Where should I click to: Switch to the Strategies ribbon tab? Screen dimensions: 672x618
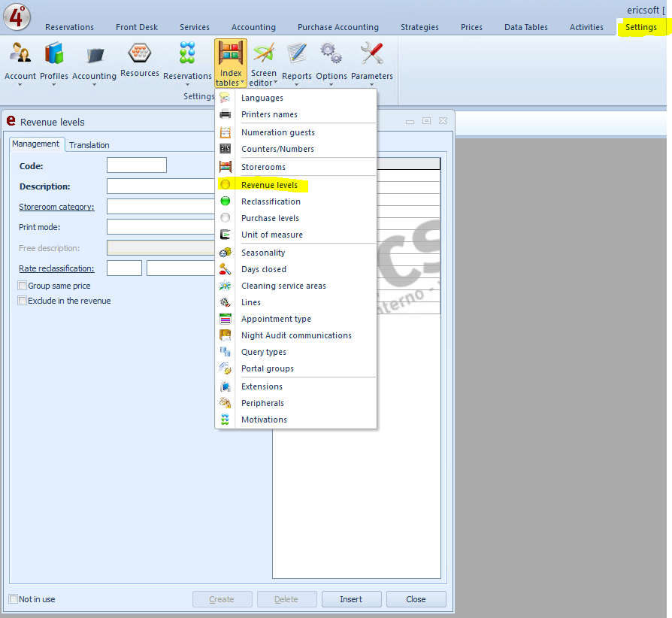pos(419,27)
